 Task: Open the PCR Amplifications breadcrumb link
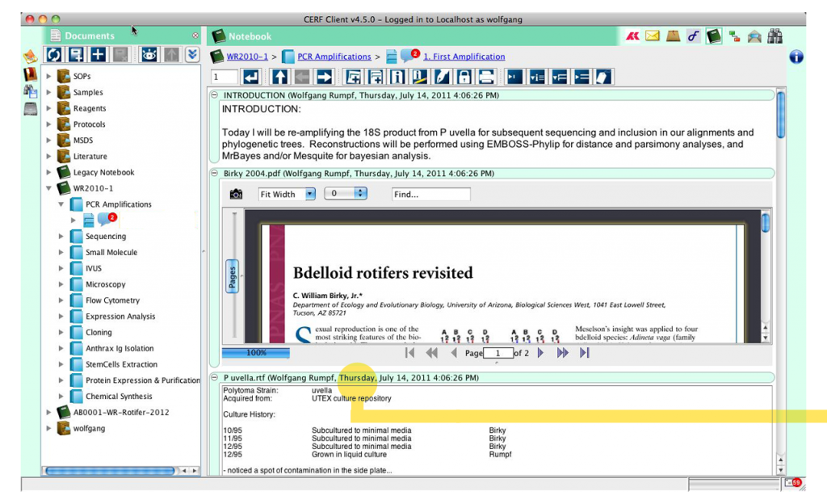click(334, 56)
